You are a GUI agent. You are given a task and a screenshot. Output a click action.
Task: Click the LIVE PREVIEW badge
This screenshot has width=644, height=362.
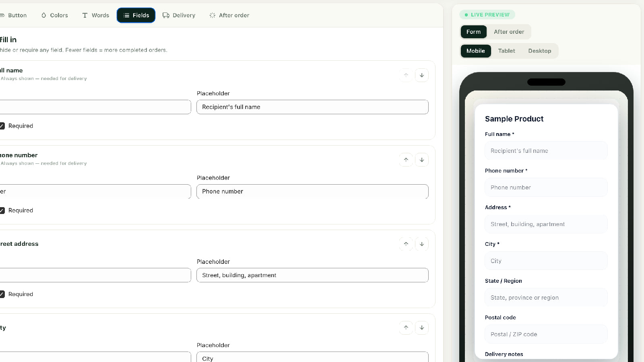point(487,15)
